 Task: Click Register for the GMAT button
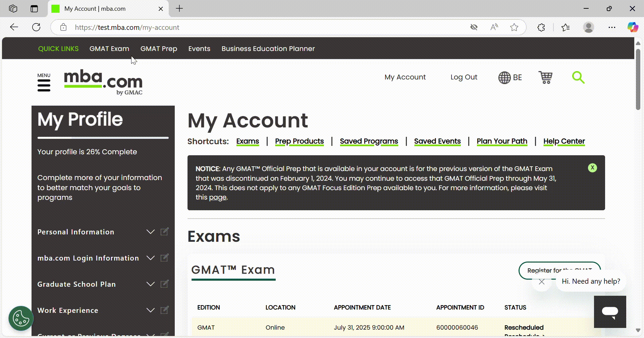(559, 270)
